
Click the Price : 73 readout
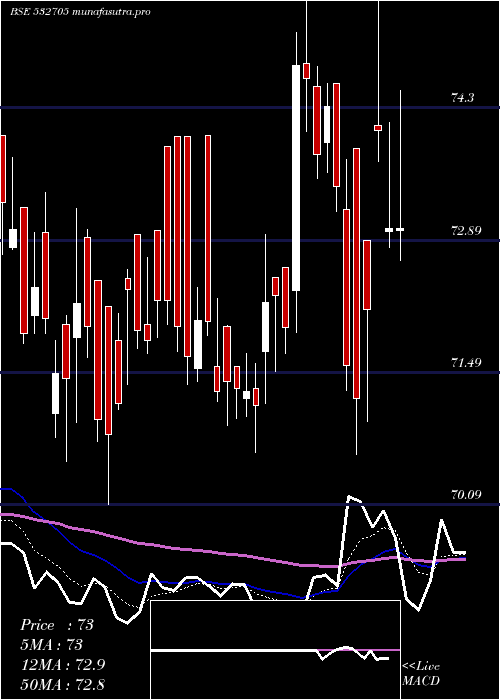57,625
